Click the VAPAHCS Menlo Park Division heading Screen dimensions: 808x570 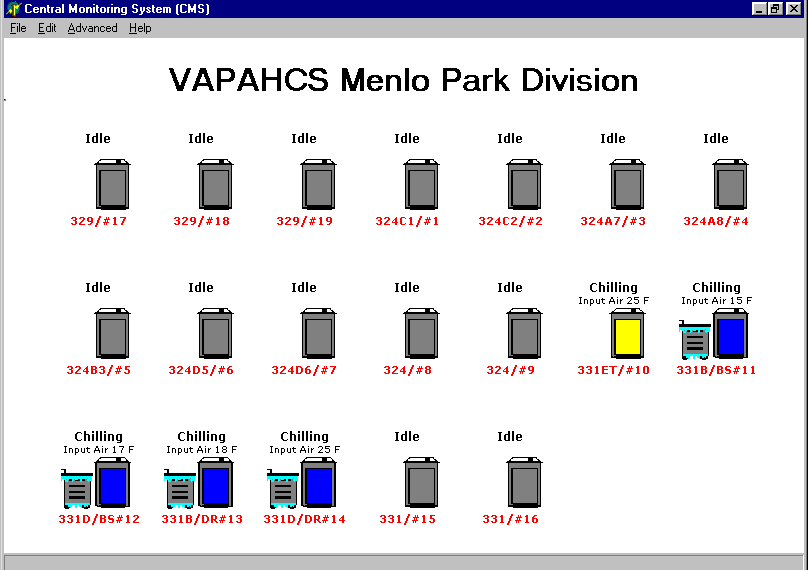[403, 80]
